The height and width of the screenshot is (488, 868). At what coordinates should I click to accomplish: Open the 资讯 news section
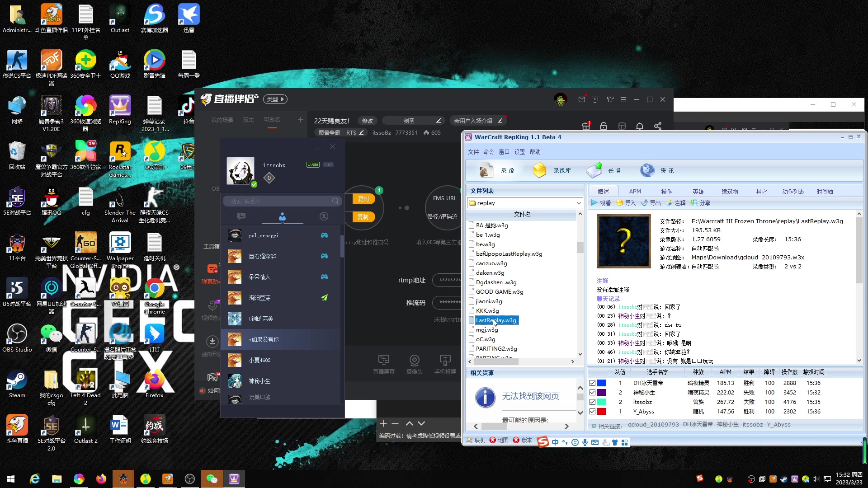pyautogui.click(x=657, y=171)
